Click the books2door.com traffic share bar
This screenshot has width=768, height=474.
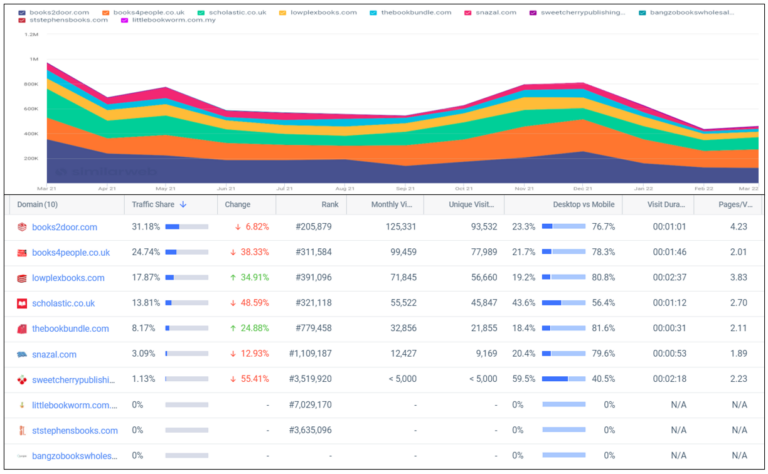[187, 227]
